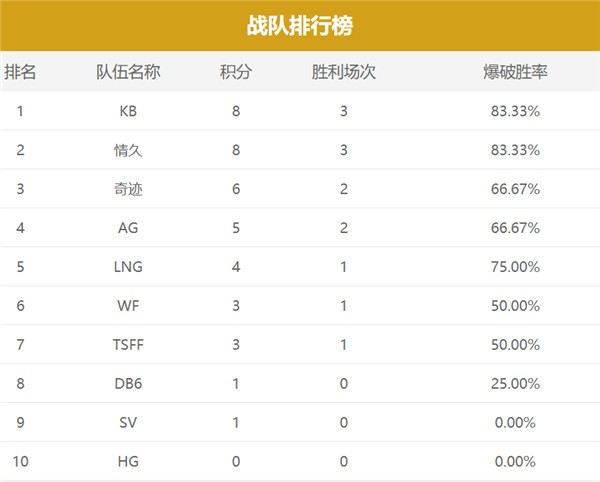Click the 战队排行榜 title banner

pos(300,25)
